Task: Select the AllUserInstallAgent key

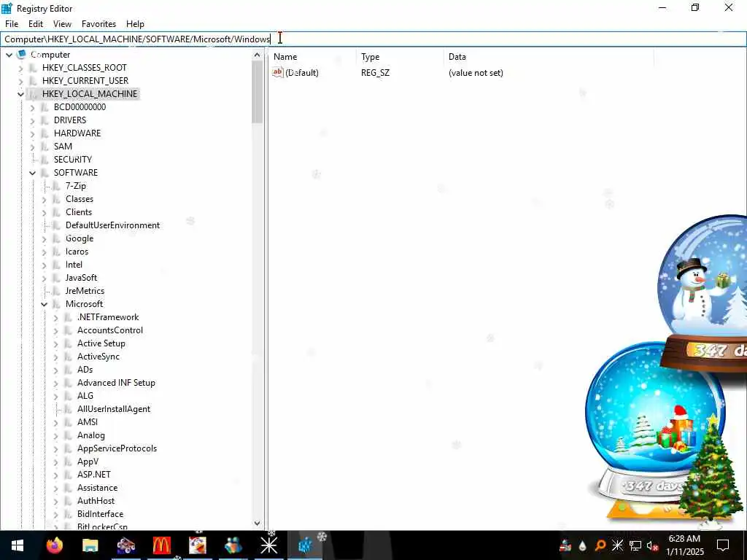Action: pos(113,409)
